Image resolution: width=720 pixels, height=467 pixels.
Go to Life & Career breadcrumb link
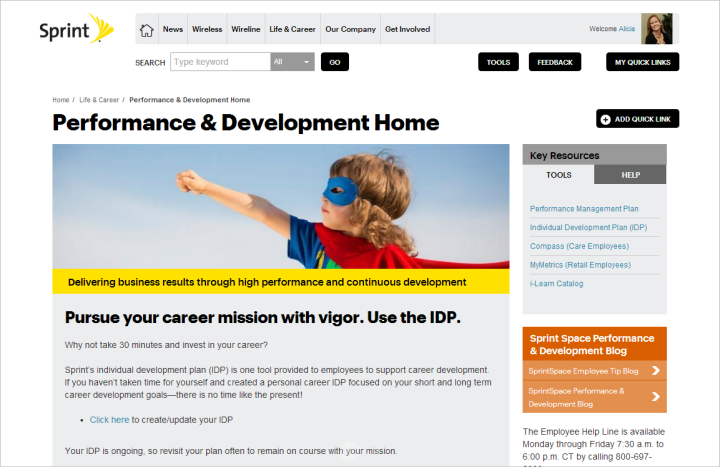click(x=99, y=100)
